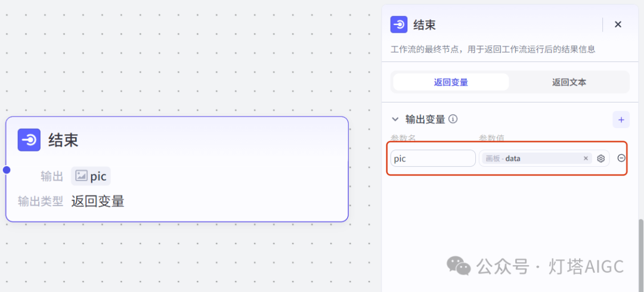Select the 结束 node title on canvas
644x292 pixels.
click(63, 141)
